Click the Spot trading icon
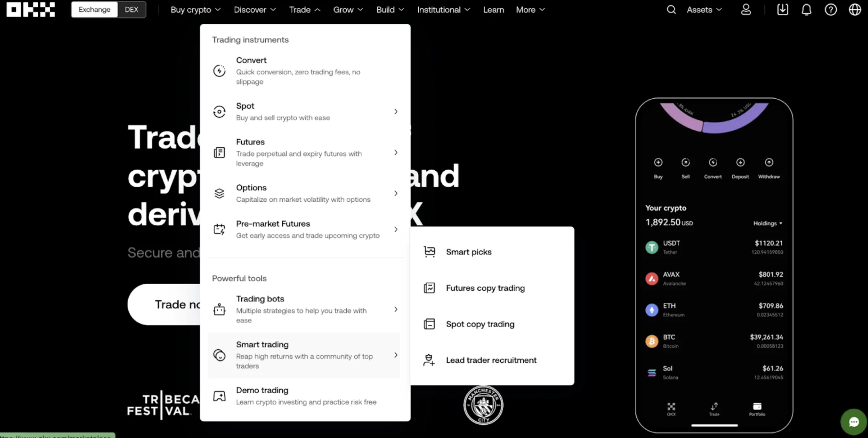Viewport: 868px width, 438px height. click(220, 111)
